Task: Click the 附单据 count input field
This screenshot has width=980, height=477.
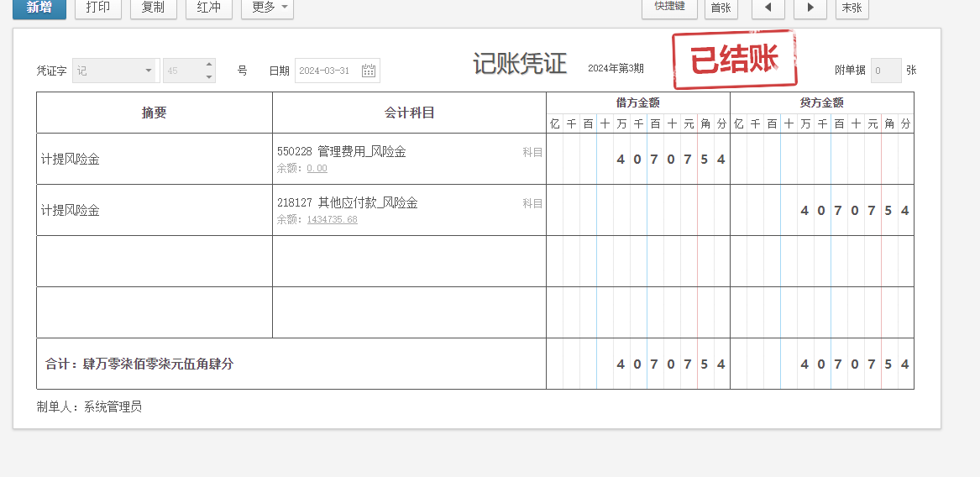Action: coord(885,71)
